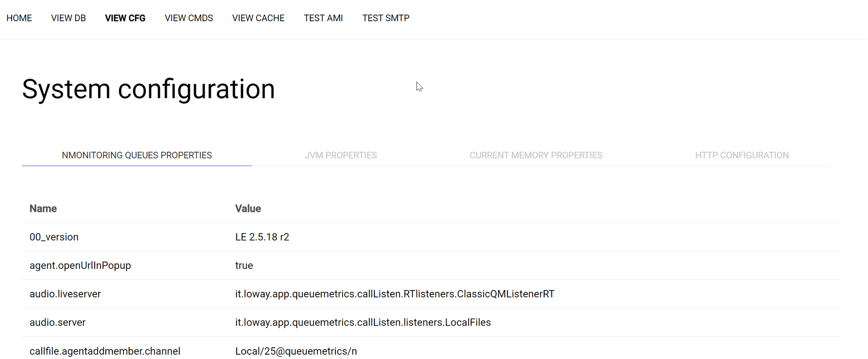The image size is (868, 359).
Task: Go to the VIEW DB page
Action: tap(68, 18)
